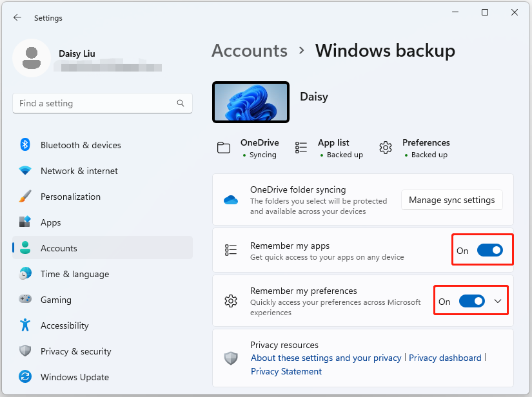Click the Accounts person icon
Screen dimensions: 532x397
pos(25,248)
